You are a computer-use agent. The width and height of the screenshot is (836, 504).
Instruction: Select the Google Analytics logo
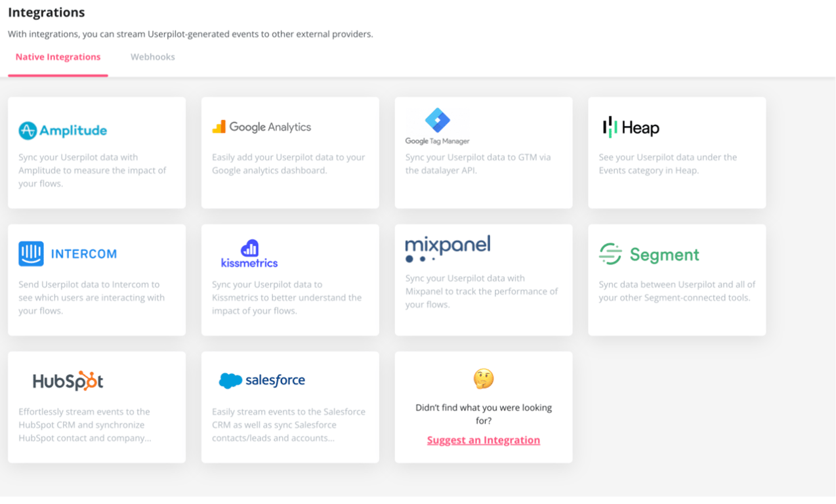pos(262,127)
